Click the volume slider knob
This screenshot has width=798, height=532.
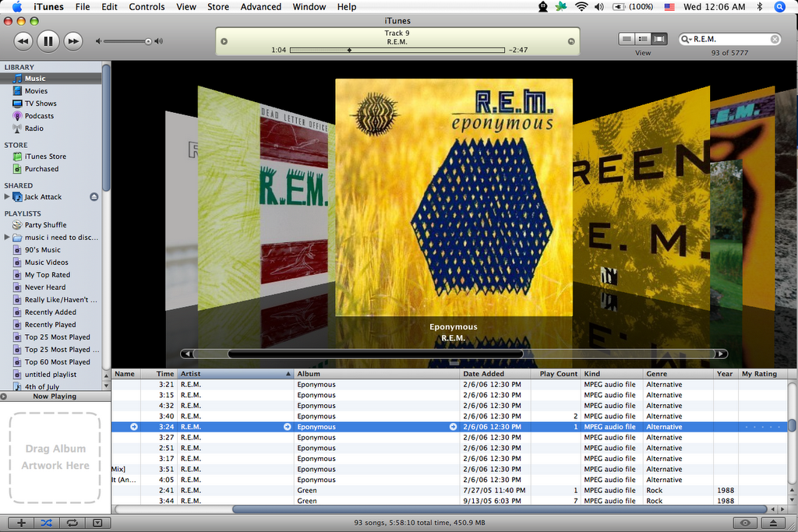pos(147,42)
